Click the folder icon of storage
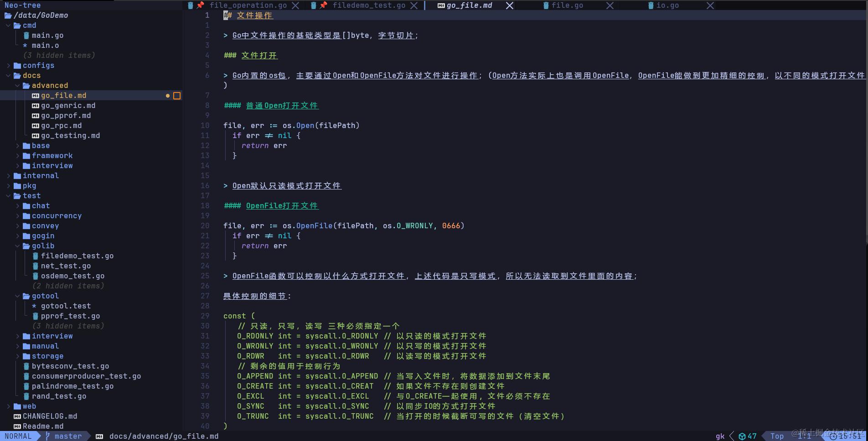This screenshot has width=868, height=441. point(26,356)
